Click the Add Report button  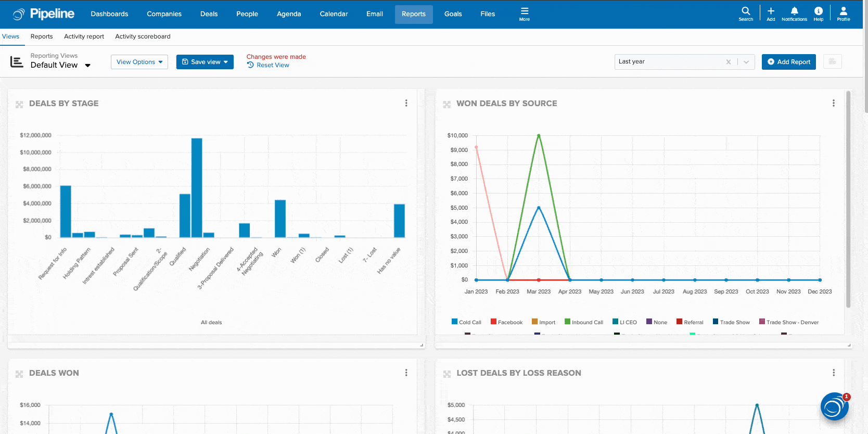point(788,62)
